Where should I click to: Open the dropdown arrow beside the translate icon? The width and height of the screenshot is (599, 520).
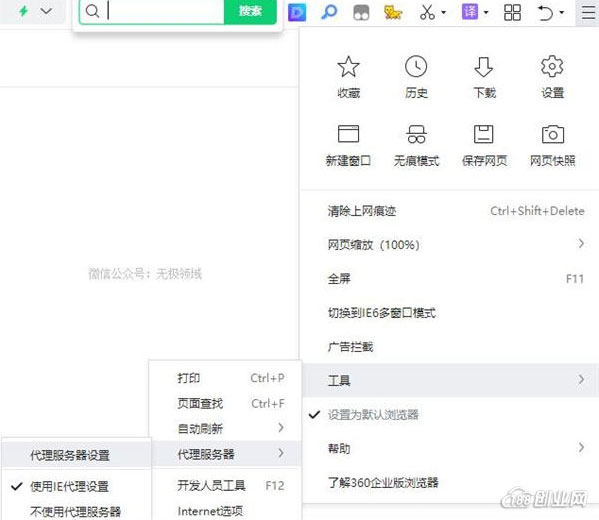[486, 13]
